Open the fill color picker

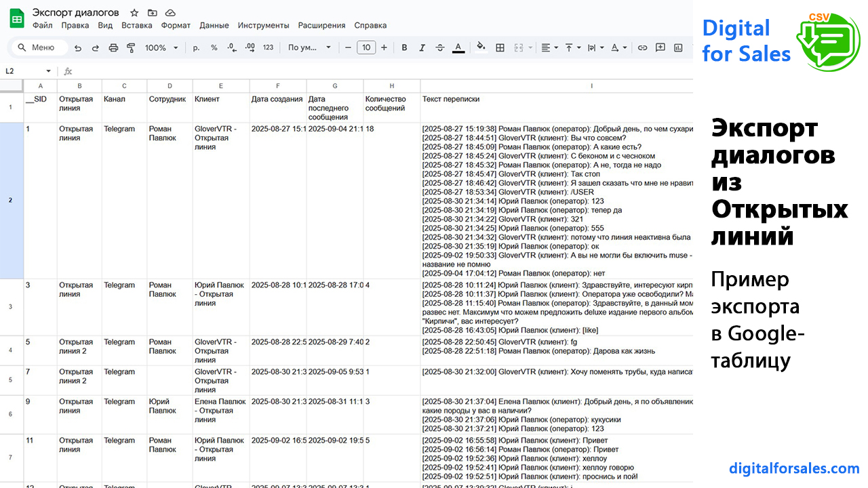pos(481,48)
